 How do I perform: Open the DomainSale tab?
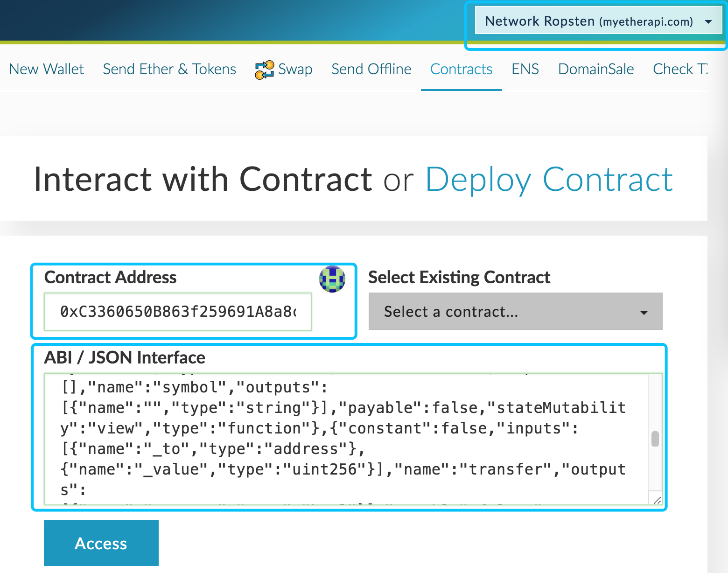(x=596, y=69)
